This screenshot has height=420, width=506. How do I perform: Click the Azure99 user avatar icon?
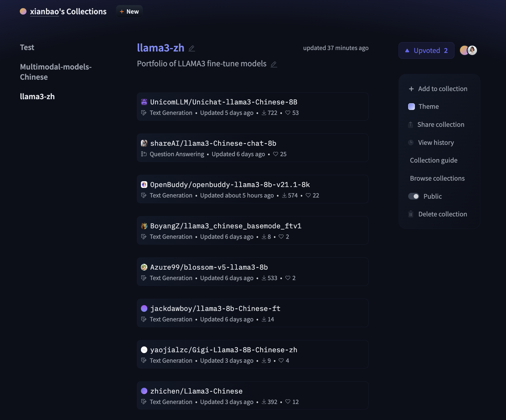coord(144,267)
